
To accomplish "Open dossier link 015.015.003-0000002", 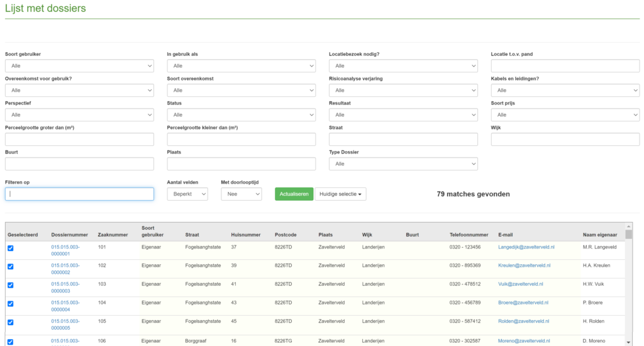I will point(65,269).
